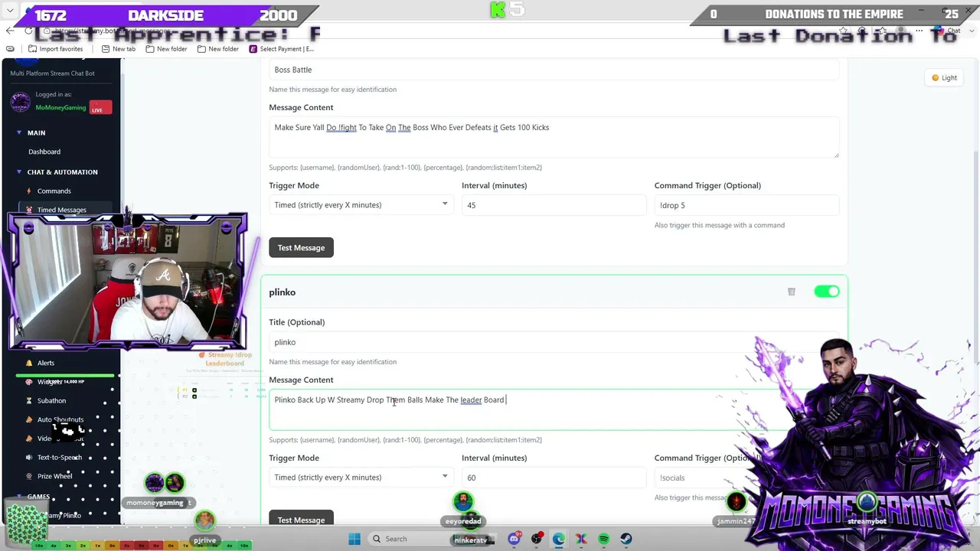Open Timed Messages in the sidebar
Viewport: 980px width, 551px height.
(x=61, y=210)
